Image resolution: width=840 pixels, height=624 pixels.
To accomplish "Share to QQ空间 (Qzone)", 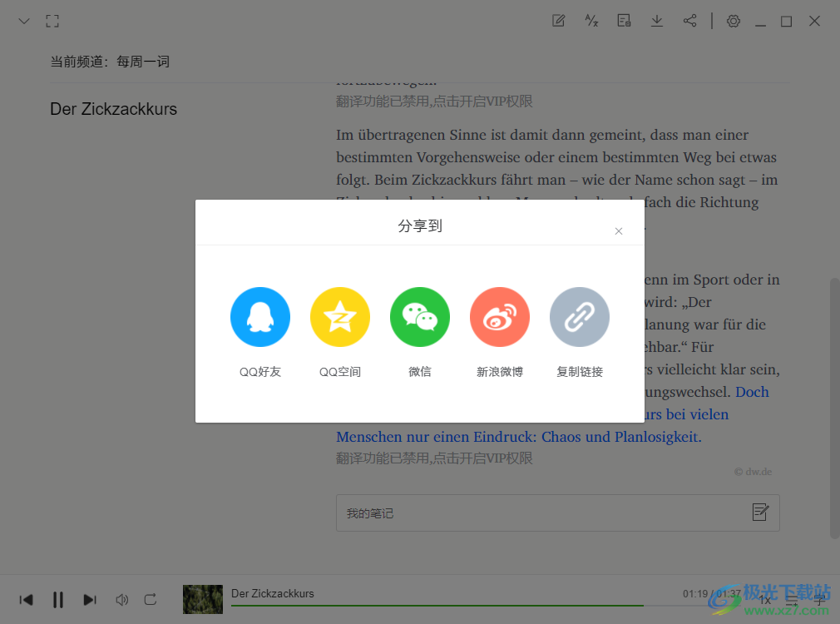I will click(x=340, y=317).
